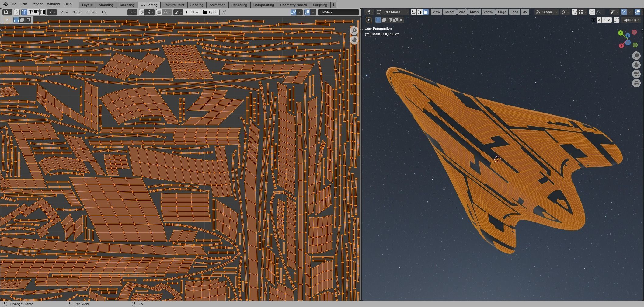Viewport: 644px width, 307px height.
Task: Switch perspective/orthographic projection grid icon
Action: click(636, 83)
